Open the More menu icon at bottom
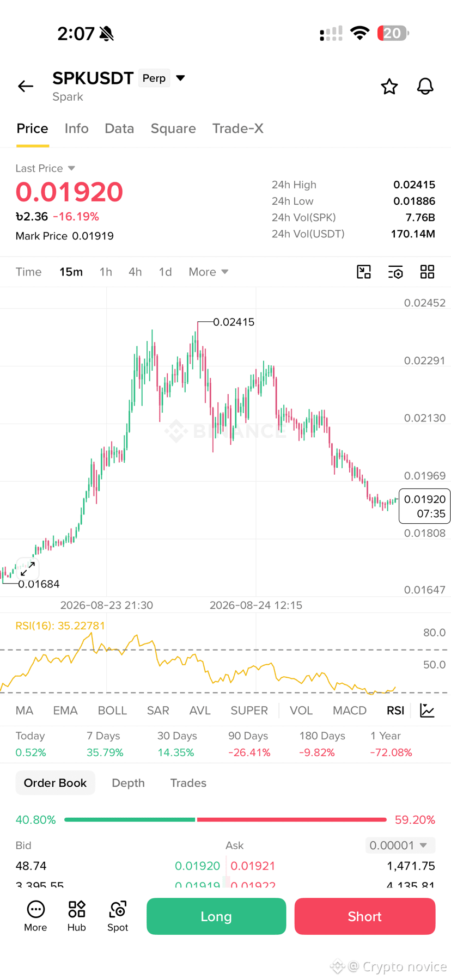Screen dimensions: 451x980 (35, 916)
